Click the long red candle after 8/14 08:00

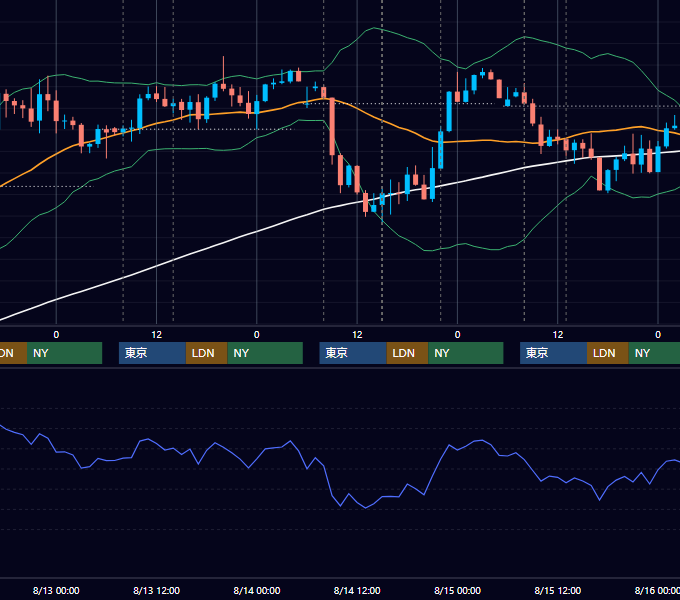[x=332, y=127]
